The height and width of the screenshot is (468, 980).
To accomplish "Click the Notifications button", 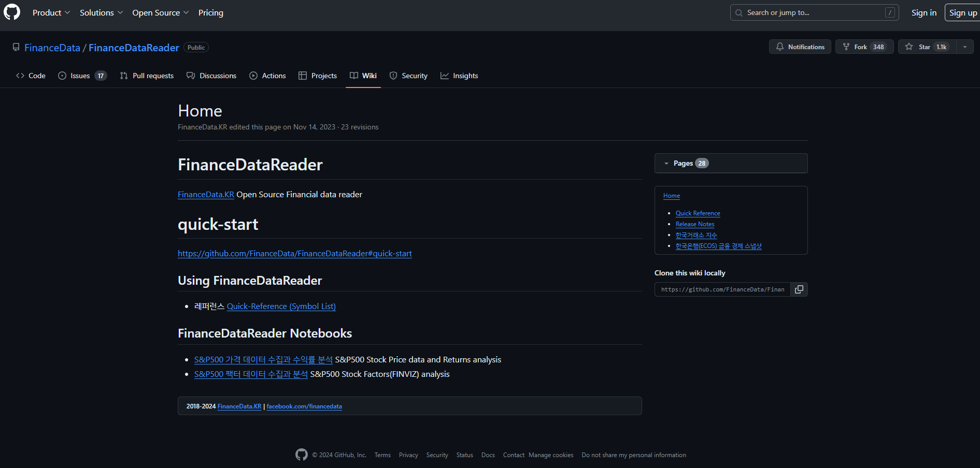I will pos(800,47).
